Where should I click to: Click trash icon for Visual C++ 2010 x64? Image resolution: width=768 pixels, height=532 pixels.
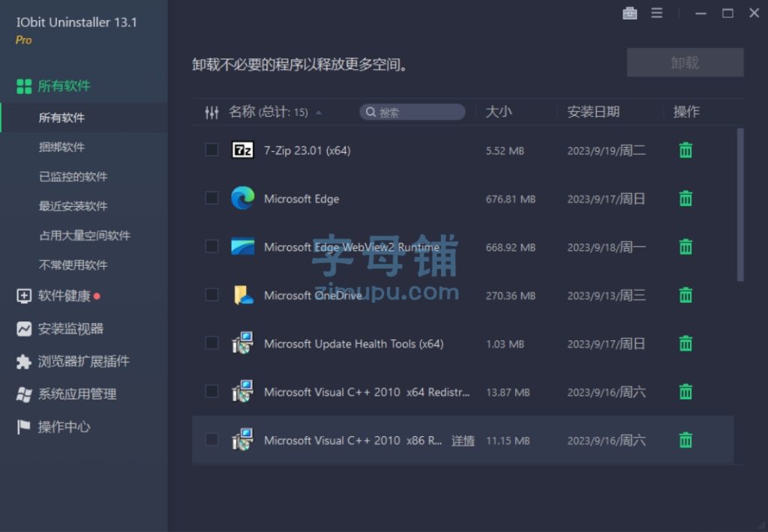[x=685, y=392]
